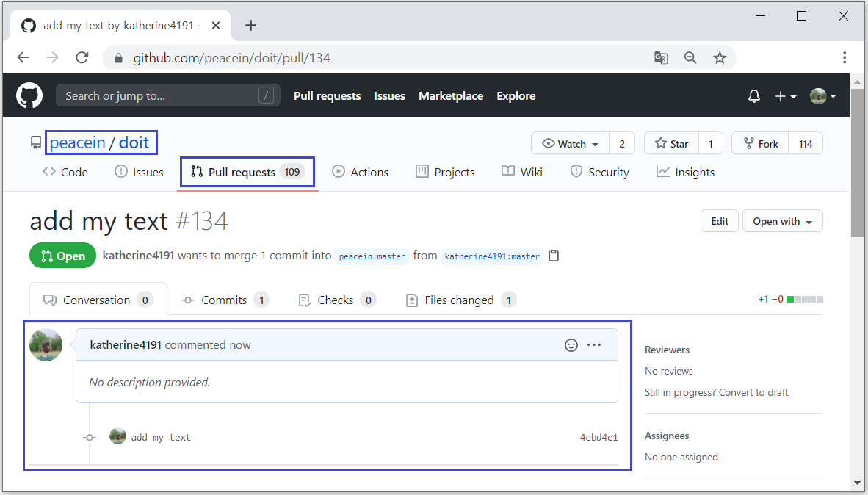Open Issues in top navigation

(390, 95)
